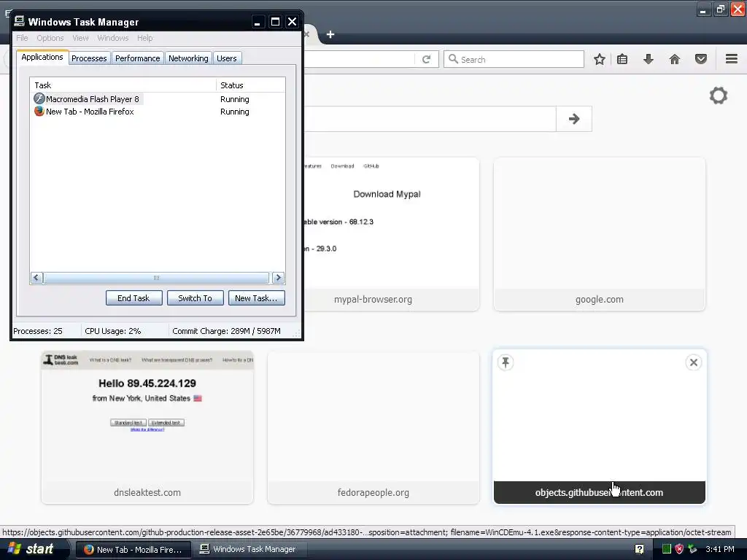747x560 pixels.
Task: Click the Task Manager title bar icon
Action: 19,21
